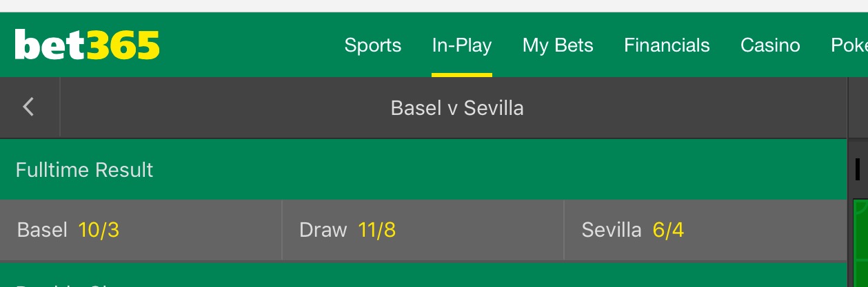Click the bet365 logo
The image size is (868, 287).
(x=87, y=45)
